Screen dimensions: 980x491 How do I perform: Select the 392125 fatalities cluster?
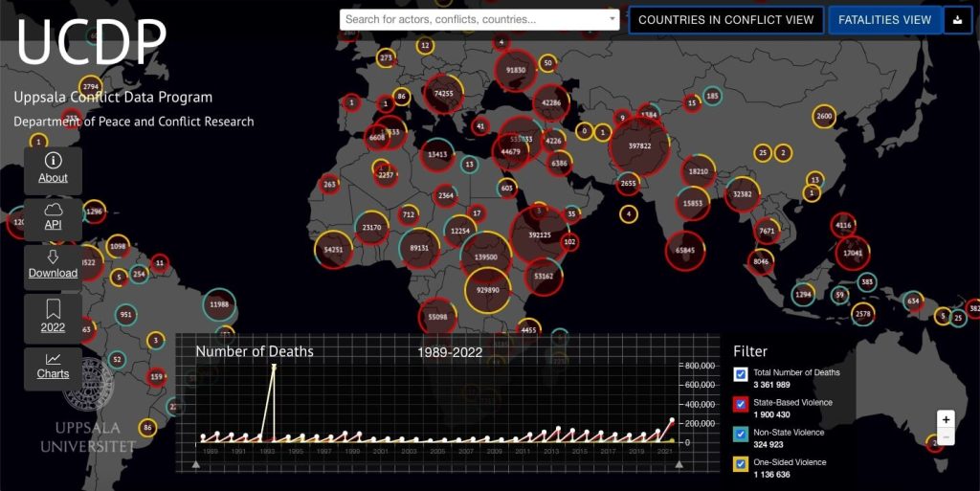[539, 234]
